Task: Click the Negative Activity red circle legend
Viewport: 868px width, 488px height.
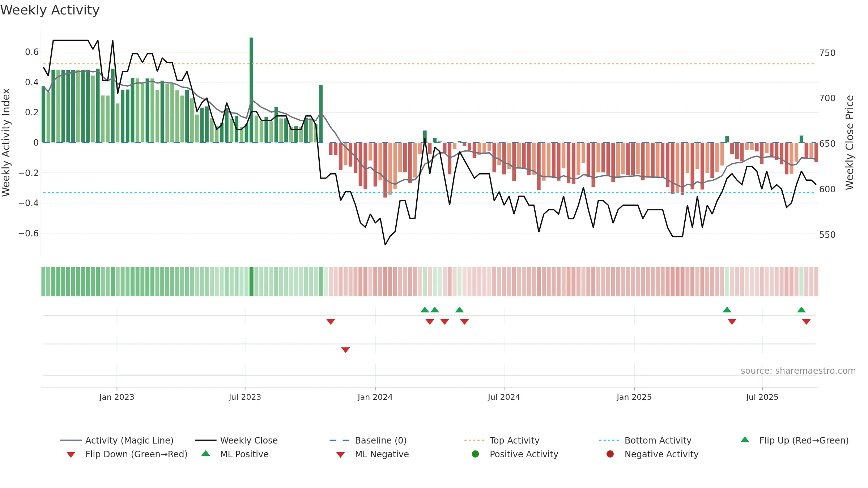Action: tap(610, 454)
